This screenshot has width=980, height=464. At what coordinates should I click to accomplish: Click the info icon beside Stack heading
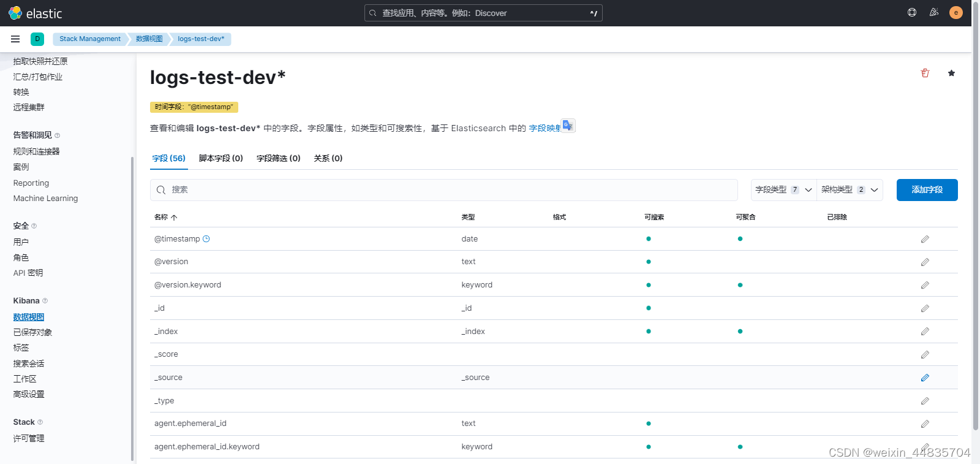coord(40,422)
